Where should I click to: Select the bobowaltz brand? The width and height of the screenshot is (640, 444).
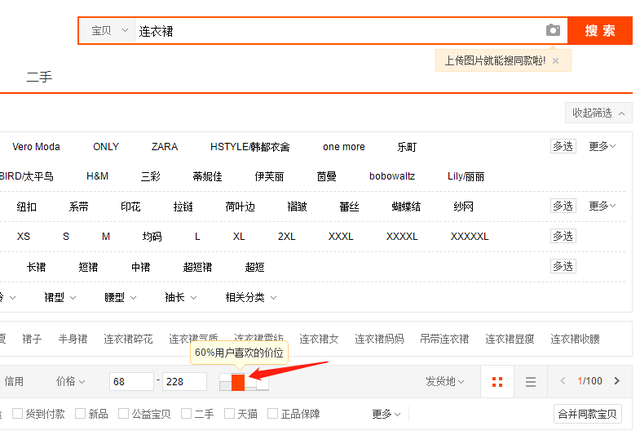click(x=392, y=176)
